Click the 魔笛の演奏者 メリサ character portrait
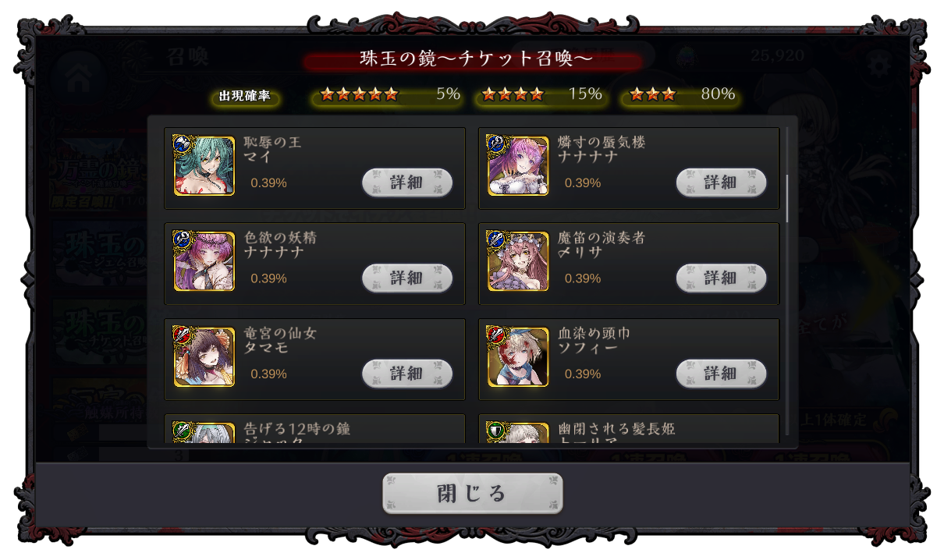 tap(518, 261)
